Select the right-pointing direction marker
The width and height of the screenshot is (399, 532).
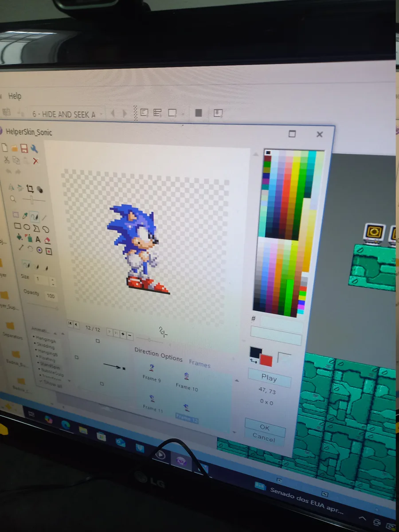pos(124,368)
